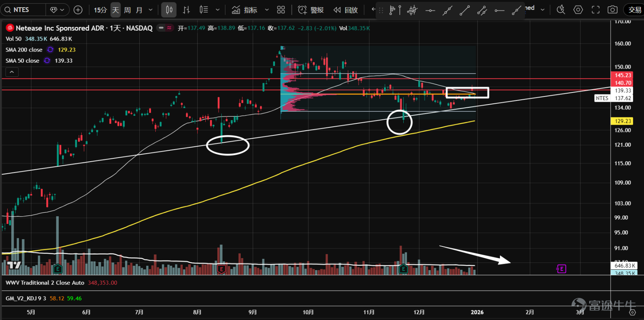Screen dimensions: 644x320
Task: Click the WVV Traditional 2 Close Auto legend
Action: point(45,283)
